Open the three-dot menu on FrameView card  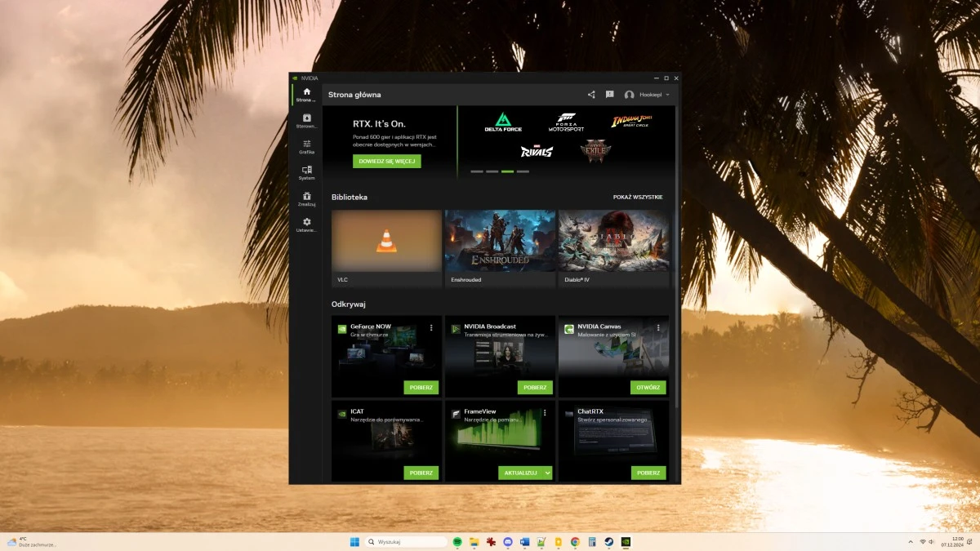[545, 412]
